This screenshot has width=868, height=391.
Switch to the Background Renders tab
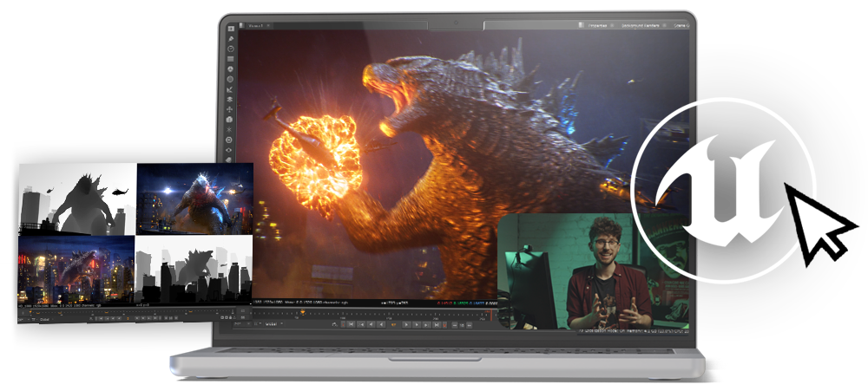tap(640, 25)
